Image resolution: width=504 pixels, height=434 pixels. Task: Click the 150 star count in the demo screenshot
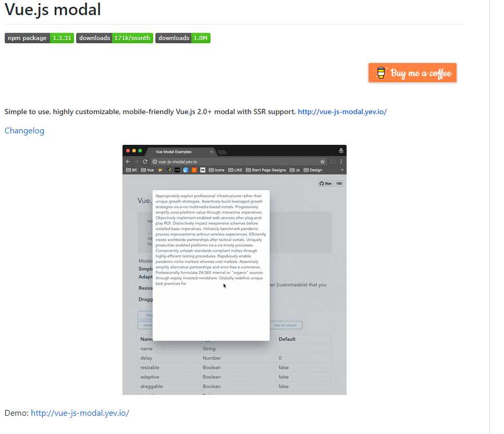coord(339,183)
